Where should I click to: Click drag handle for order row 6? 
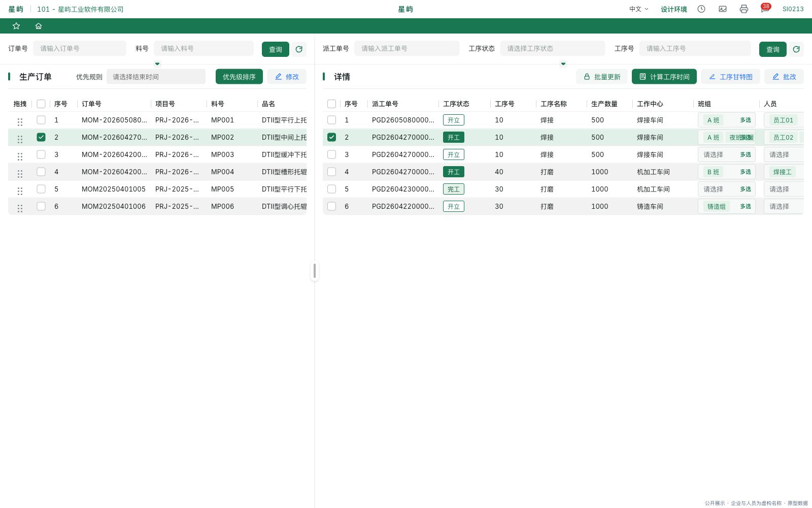(x=20, y=208)
